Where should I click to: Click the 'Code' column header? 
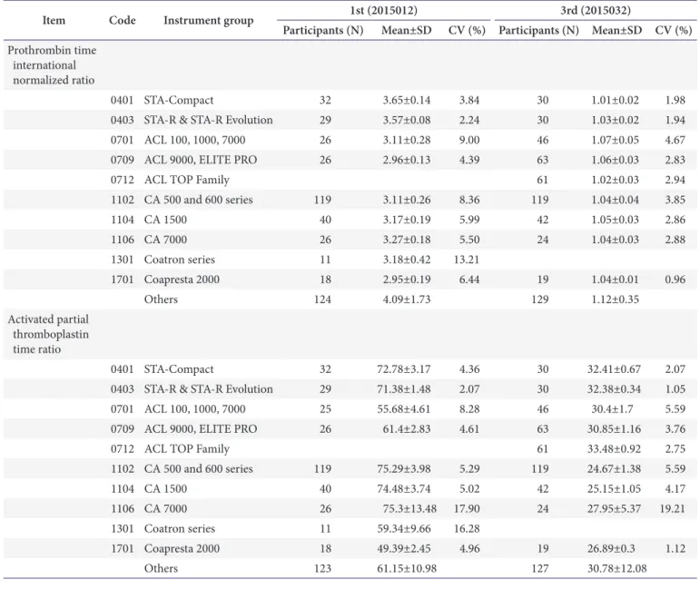(x=122, y=20)
